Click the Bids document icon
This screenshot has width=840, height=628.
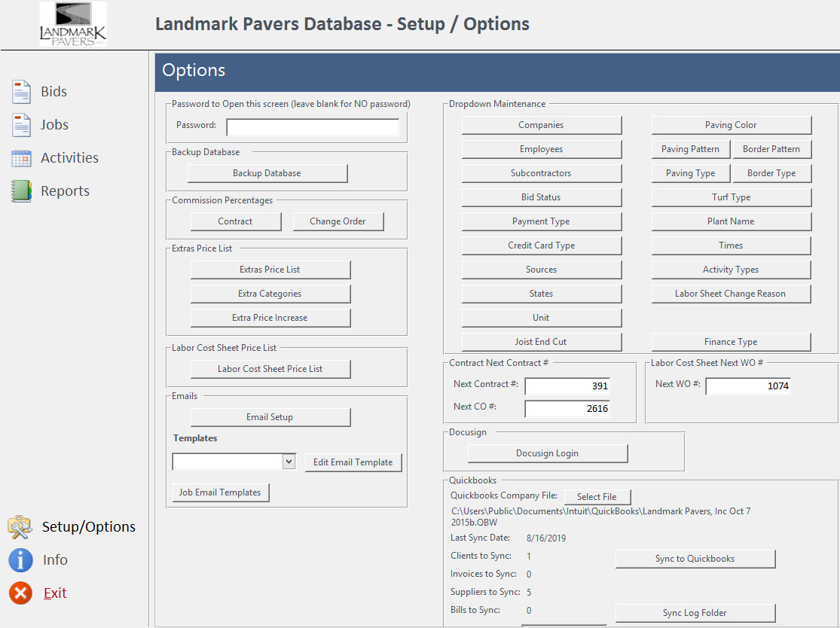pyautogui.click(x=21, y=92)
